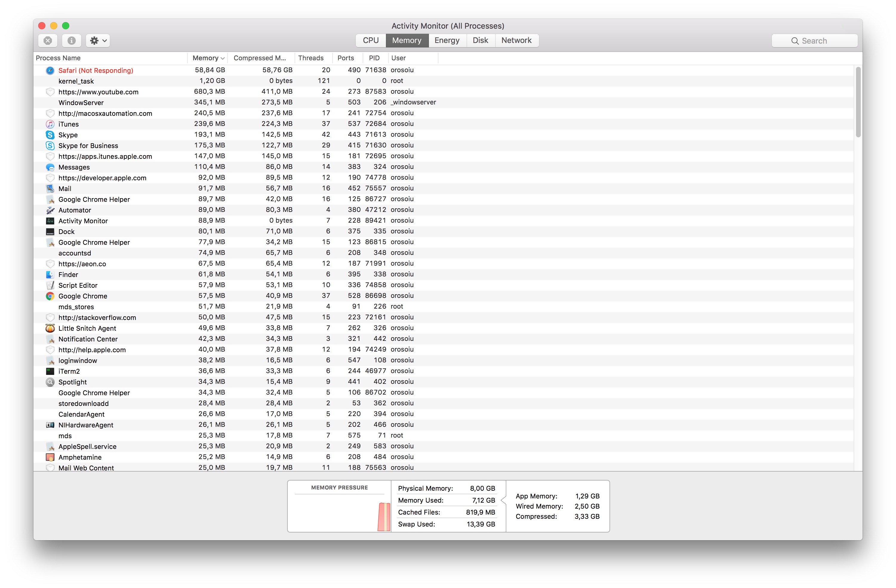Click the Notification Center icon
This screenshot has width=896, height=588.
tap(50, 339)
